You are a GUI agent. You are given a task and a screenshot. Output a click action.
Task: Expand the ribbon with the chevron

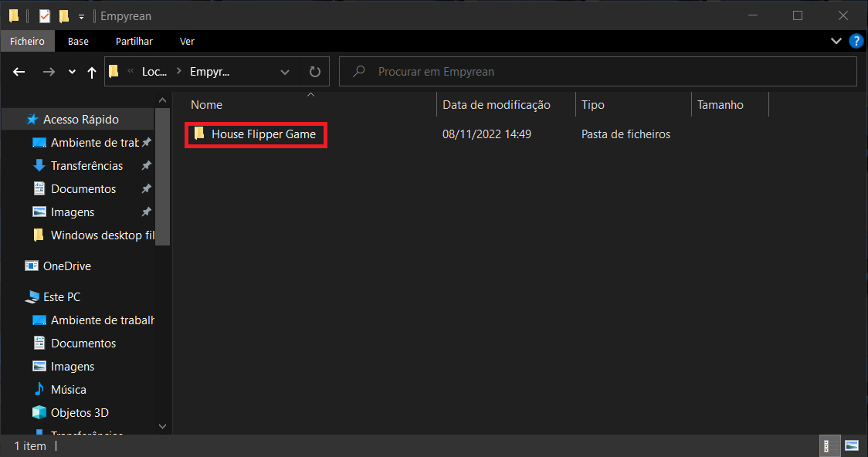click(836, 41)
